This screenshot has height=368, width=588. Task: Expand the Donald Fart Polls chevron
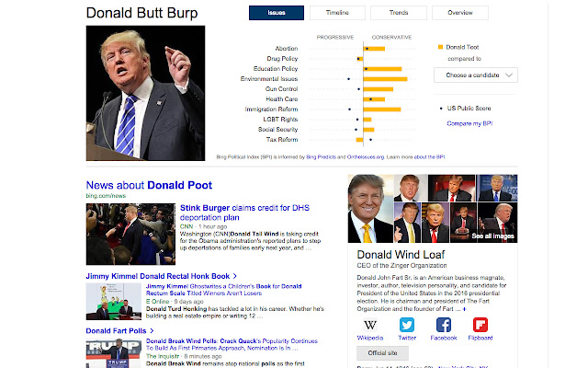152,331
